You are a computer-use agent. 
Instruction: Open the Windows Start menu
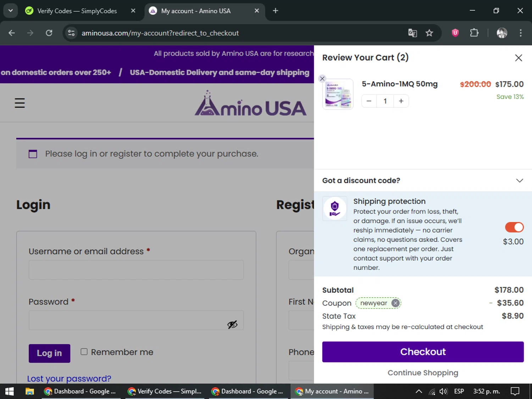10,391
